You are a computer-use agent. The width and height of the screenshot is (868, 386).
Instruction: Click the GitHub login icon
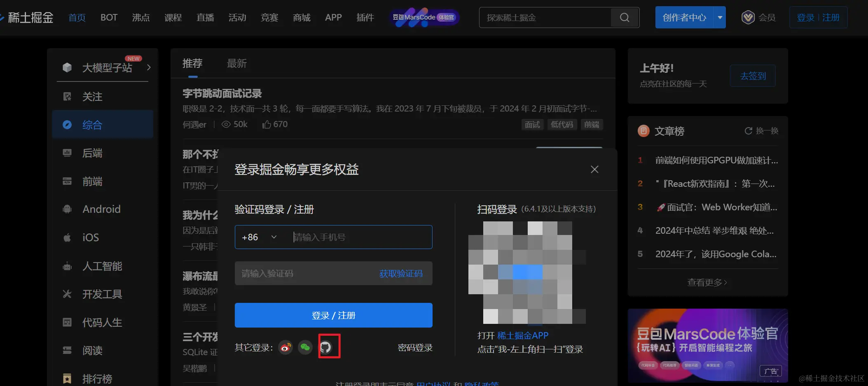(325, 348)
